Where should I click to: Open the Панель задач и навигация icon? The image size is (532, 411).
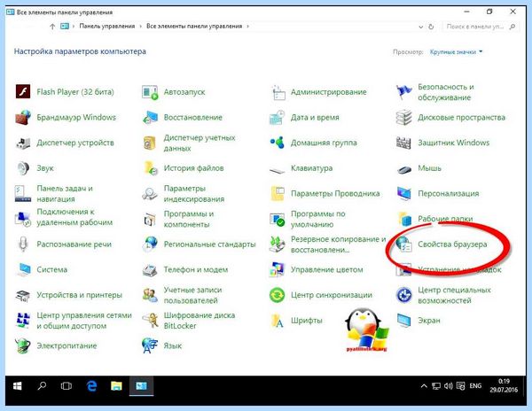point(23,194)
